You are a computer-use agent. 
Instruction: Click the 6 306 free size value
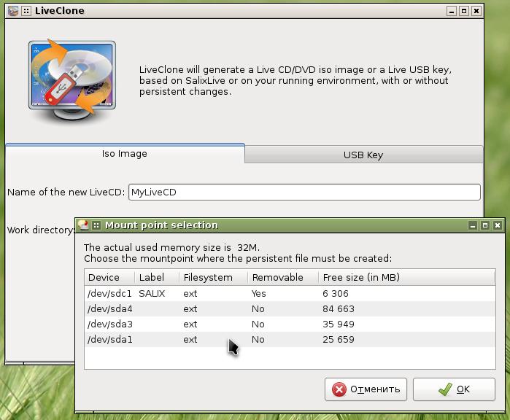pyautogui.click(x=336, y=294)
